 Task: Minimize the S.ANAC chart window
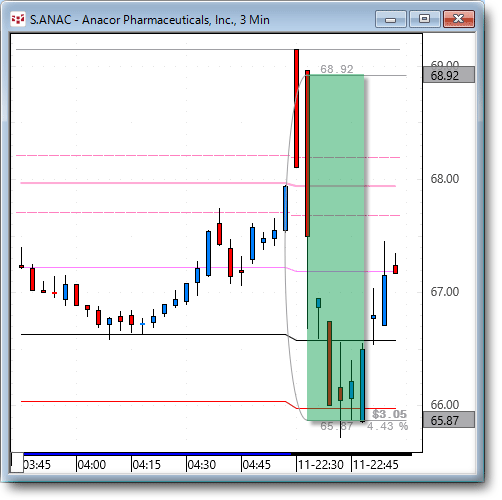click(x=390, y=19)
